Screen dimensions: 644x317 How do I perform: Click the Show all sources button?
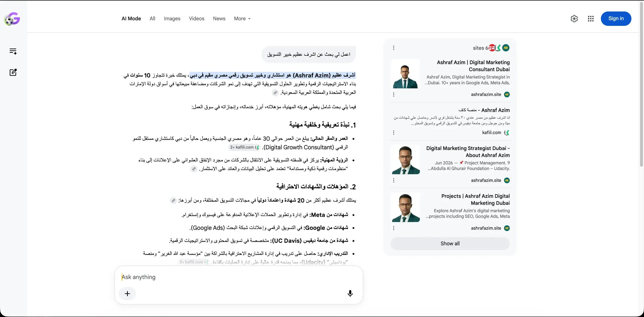pyautogui.click(x=450, y=244)
